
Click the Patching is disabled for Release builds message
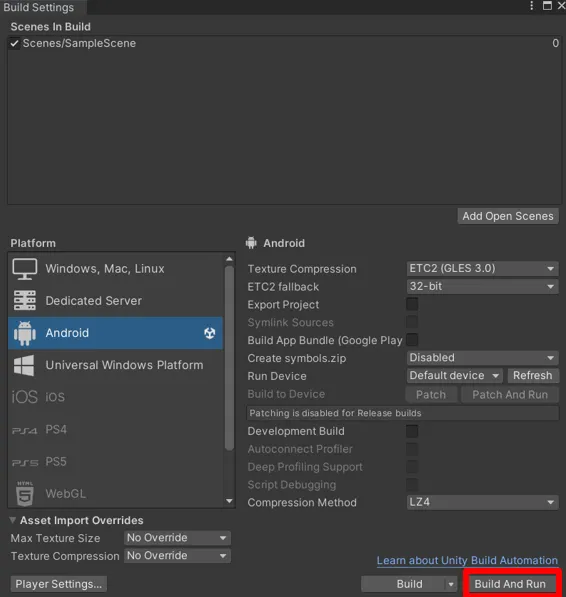(403, 413)
